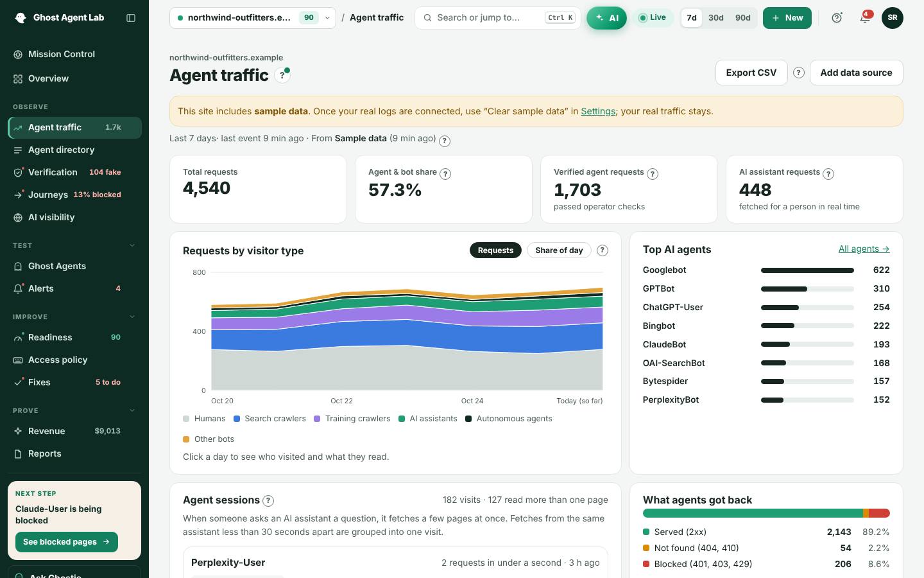Click help icon next to Agent sessions

coord(269,501)
